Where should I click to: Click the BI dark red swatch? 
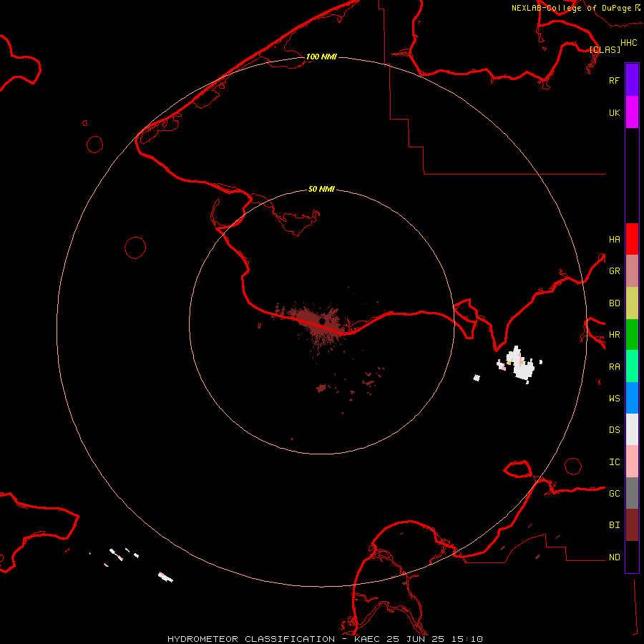pyautogui.click(x=632, y=525)
